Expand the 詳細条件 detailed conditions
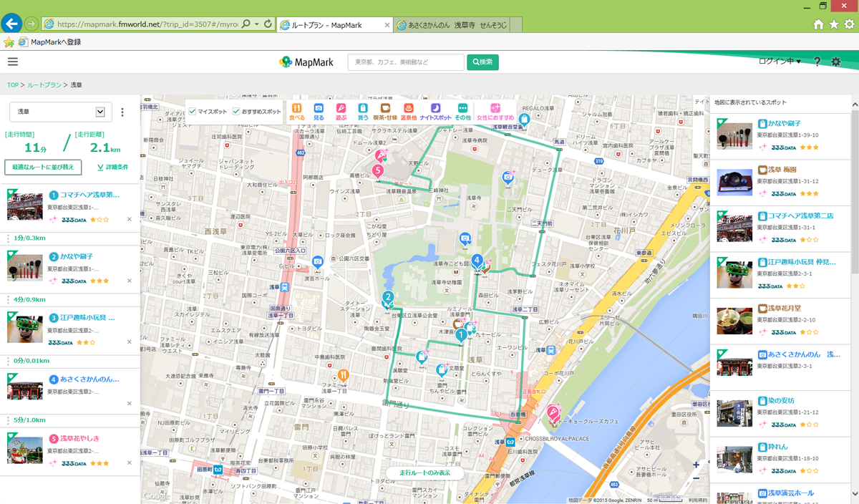 (x=112, y=168)
